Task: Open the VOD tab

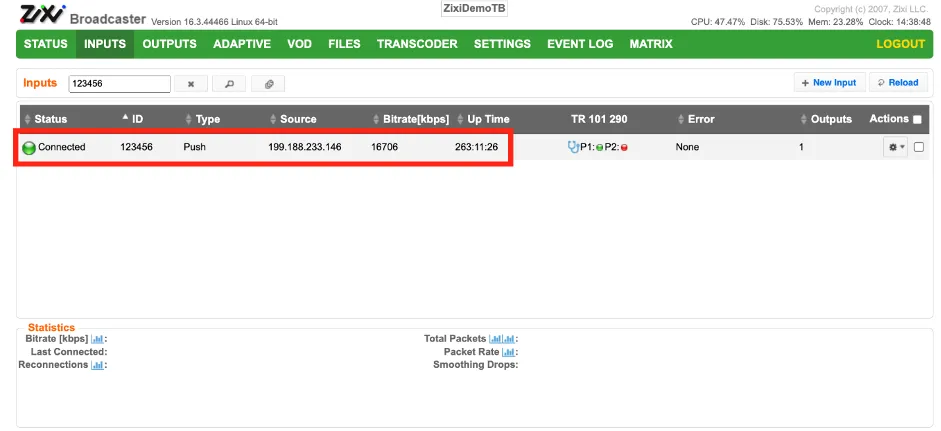Action: click(x=299, y=44)
